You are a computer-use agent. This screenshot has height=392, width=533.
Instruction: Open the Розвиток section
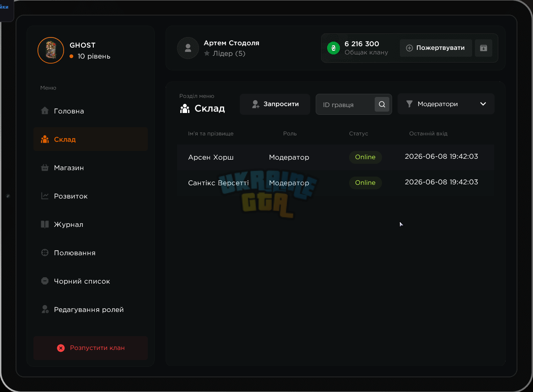tap(91, 196)
